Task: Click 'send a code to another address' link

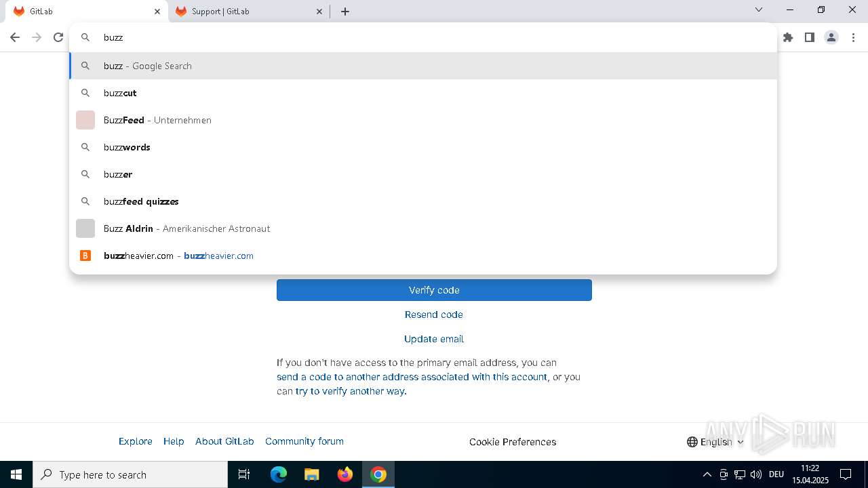Action: [x=412, y=377]
